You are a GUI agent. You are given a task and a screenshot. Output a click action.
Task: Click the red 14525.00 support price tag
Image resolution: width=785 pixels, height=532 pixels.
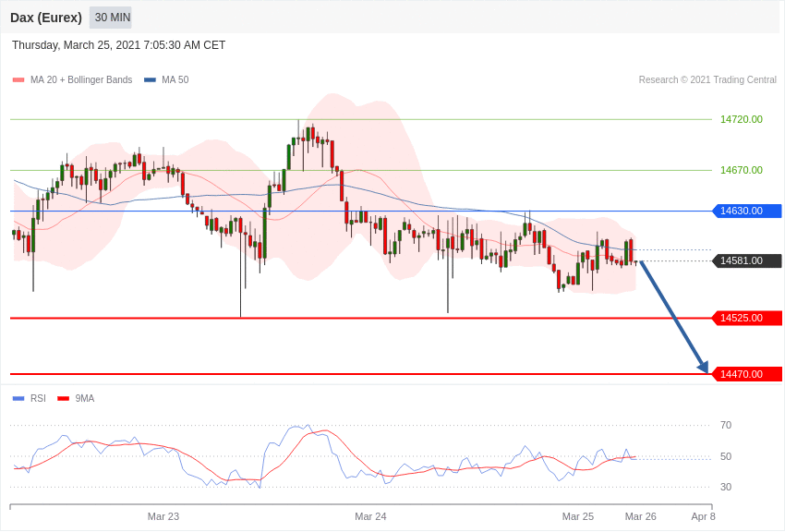click(747, 318)
